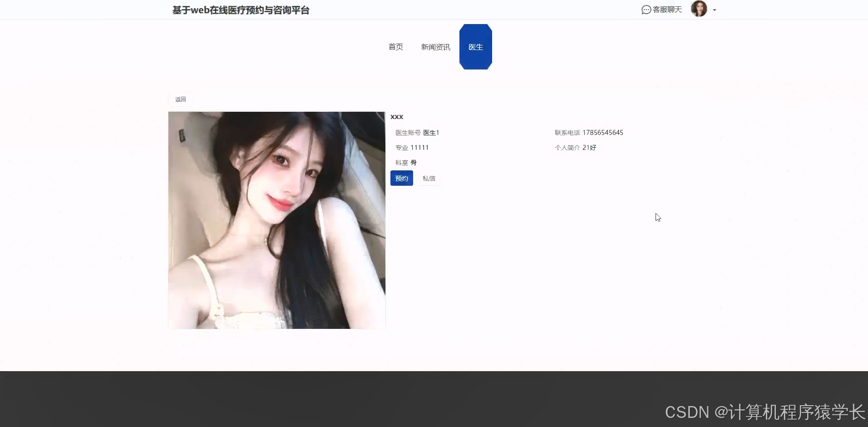Click the user avatar in the header

pyautogui.click(x=699, y=9)
